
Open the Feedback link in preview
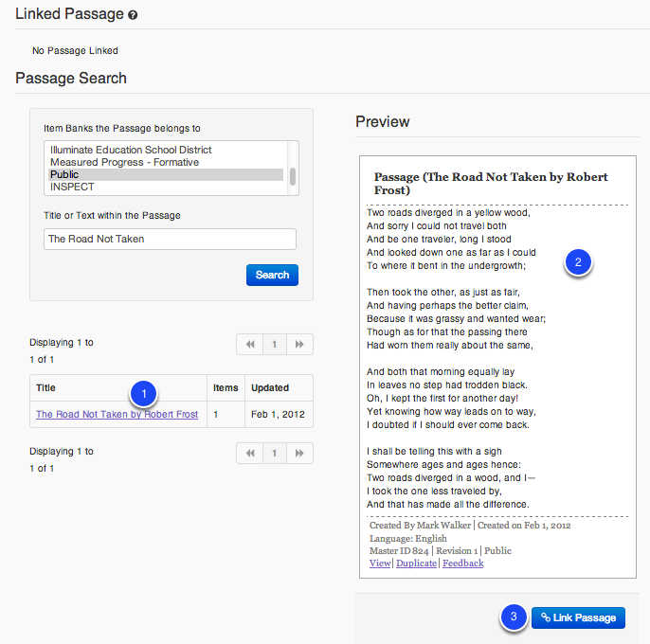tap(463, 563)
